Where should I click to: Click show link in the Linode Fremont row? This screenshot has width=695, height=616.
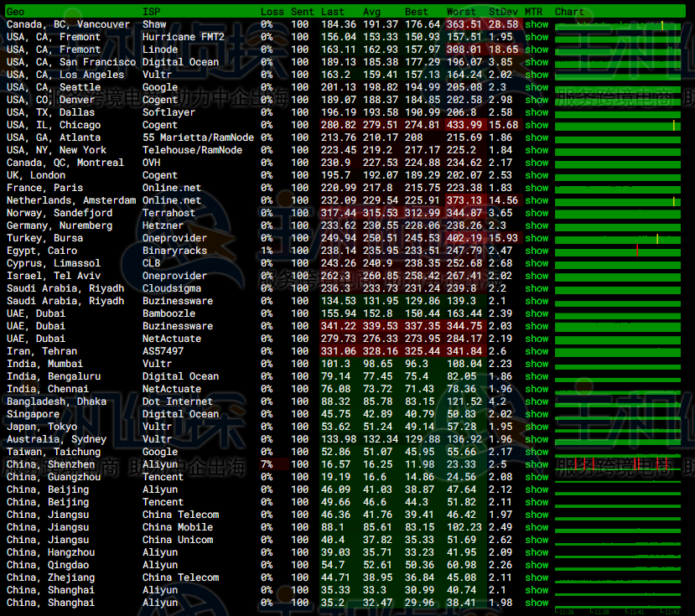537,49
